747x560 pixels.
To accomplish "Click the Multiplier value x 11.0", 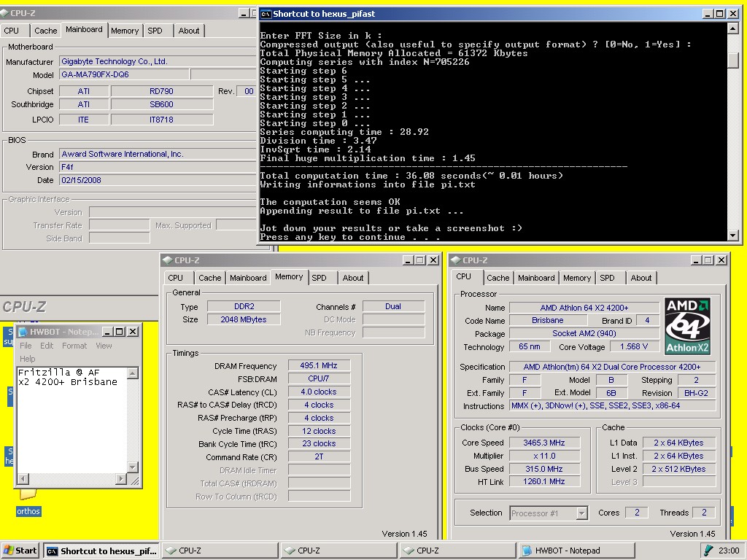I will 544,456.
